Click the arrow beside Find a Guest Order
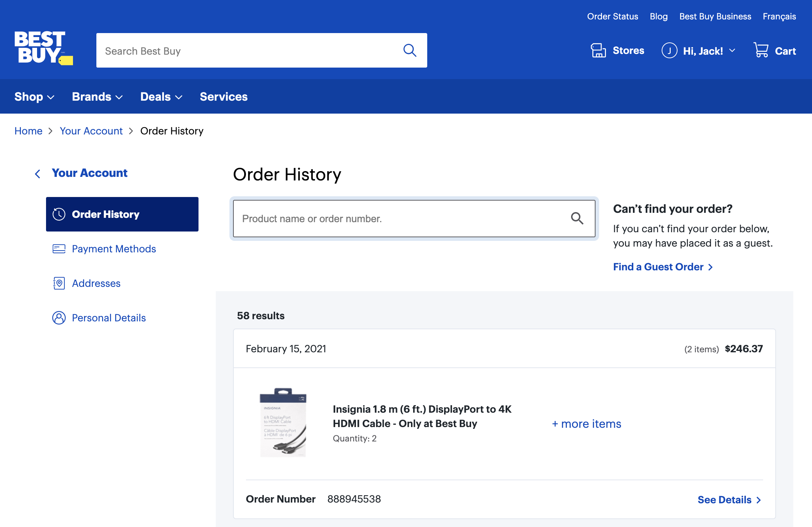The image size is (812, 527). pos(710,267)
